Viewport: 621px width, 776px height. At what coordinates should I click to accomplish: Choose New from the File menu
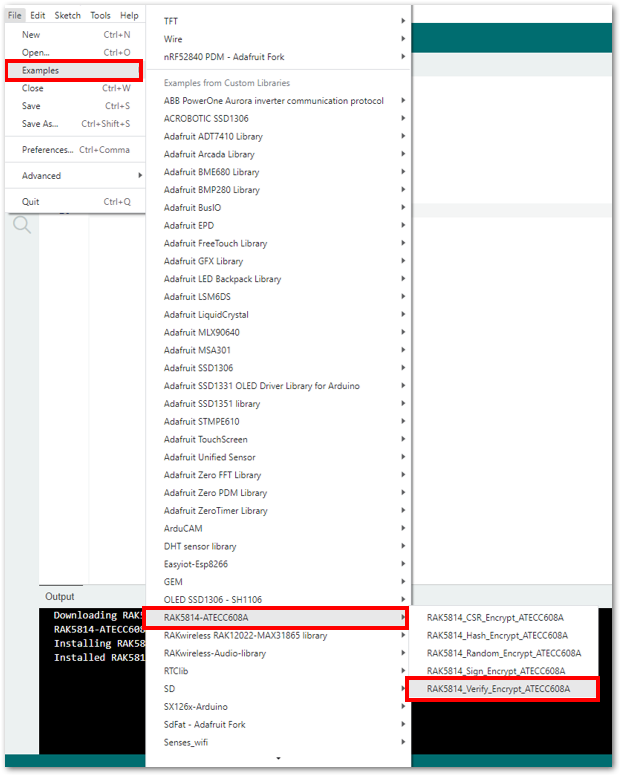point(75,35)
